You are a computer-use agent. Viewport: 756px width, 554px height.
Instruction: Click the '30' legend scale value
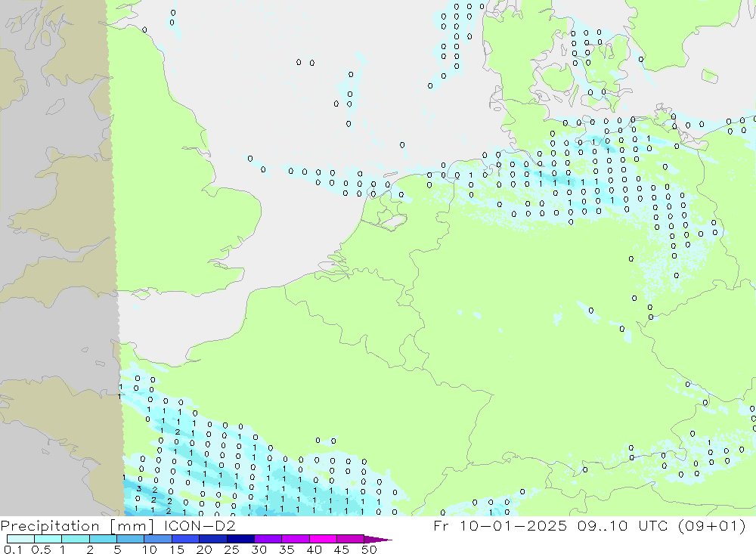(x=259, y=549)
